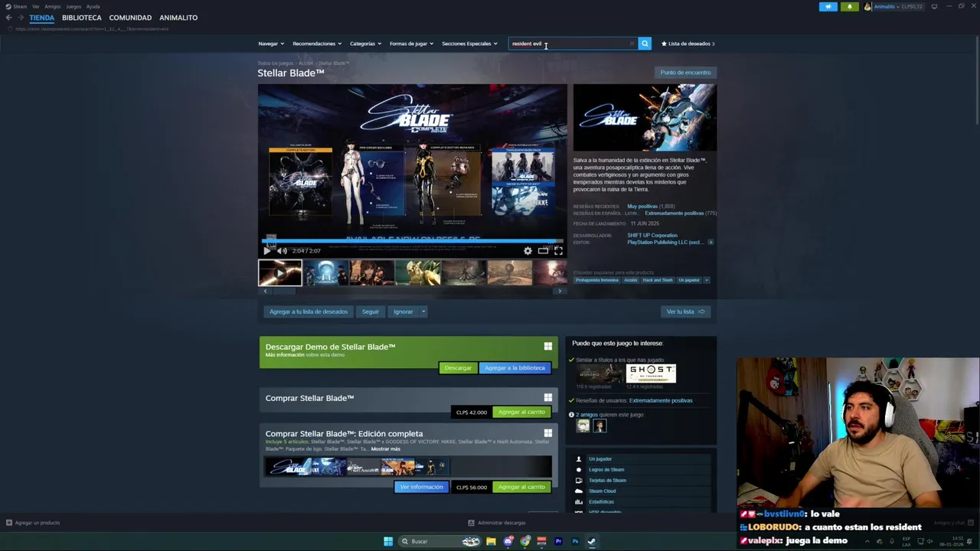
Task: Click the SHIFT UP Corporation developer link
Action: (652, 236)
